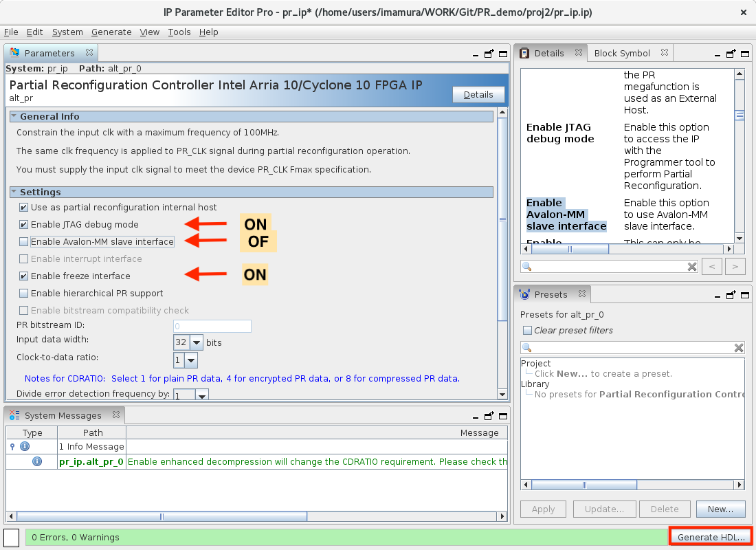Clear the Presets search field with its X icon
The height and width of the screenshot is (550, 756).
[x=738, y=347]
